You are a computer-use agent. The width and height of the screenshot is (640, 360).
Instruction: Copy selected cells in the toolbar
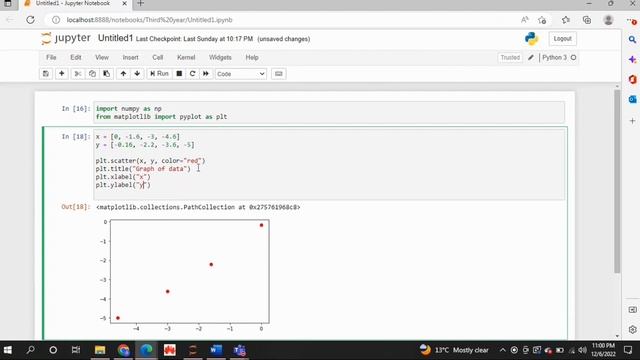(x=92, y=74)
